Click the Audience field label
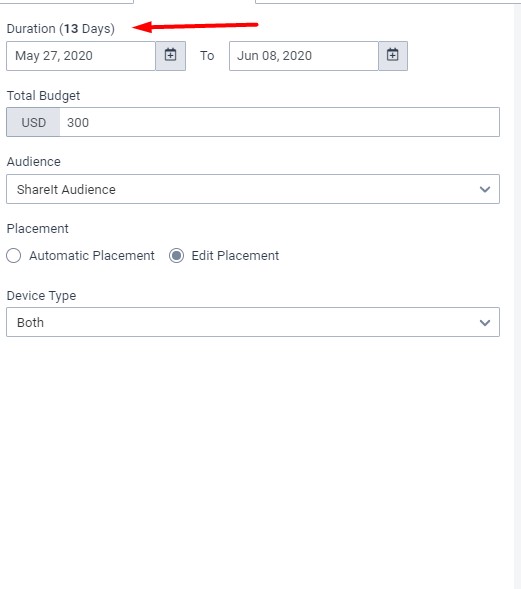Viewport: 521px width, 589px height. [33, 162]
